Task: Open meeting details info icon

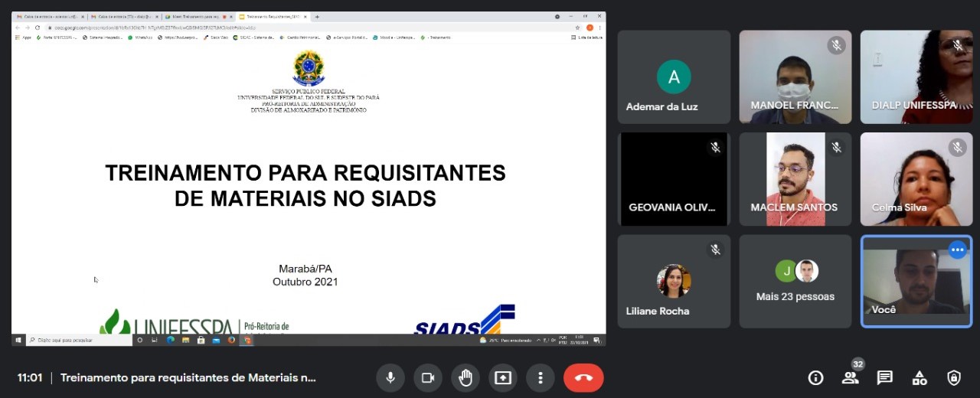Action: pyautogui.click(x=815, y=377)
